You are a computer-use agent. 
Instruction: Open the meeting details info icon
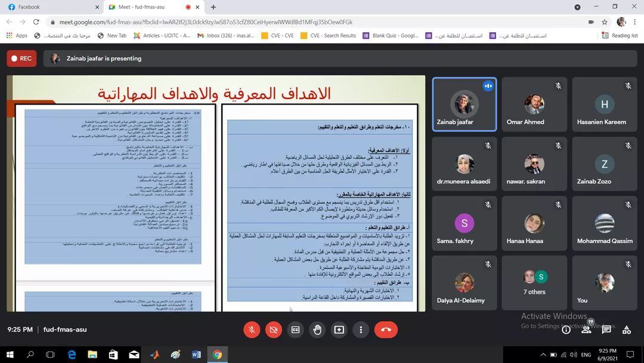coord(566,330)
